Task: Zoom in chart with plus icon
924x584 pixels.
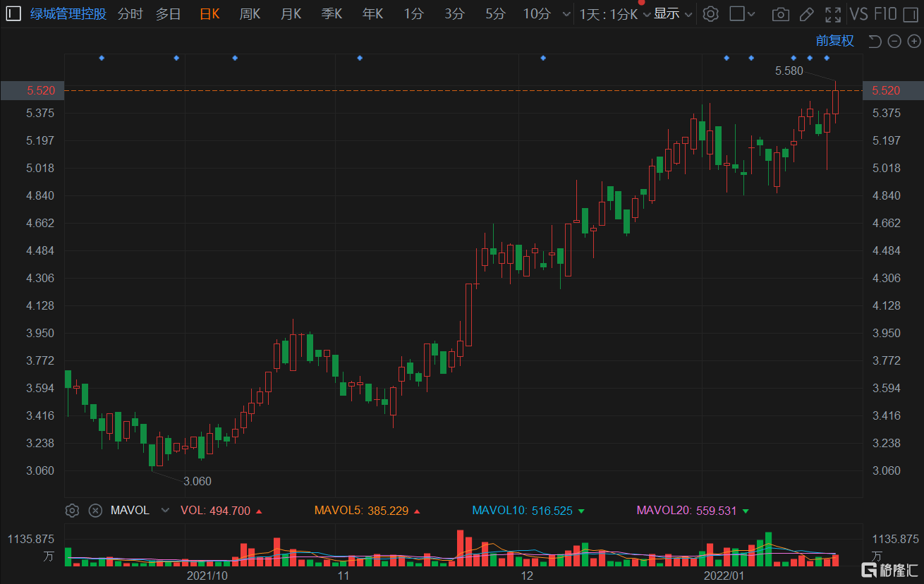Action: (913, 41)
